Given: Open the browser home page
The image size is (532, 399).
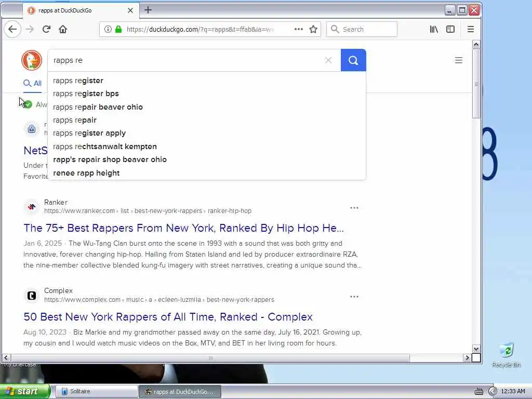Looking at the screenshot, I should pos(63,29).
